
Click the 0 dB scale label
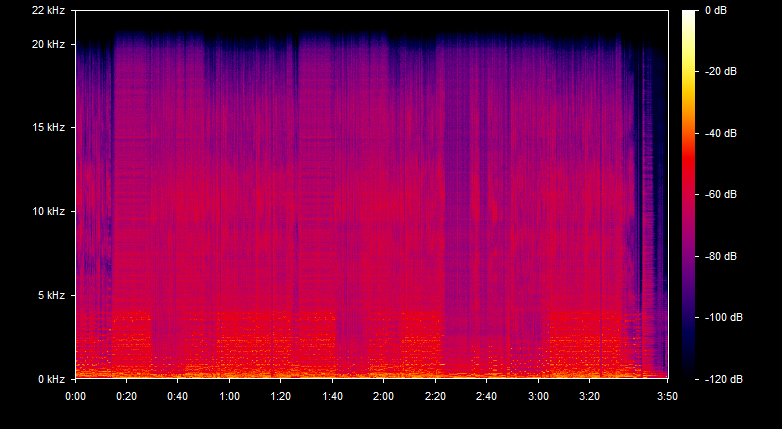coord(716,10)
